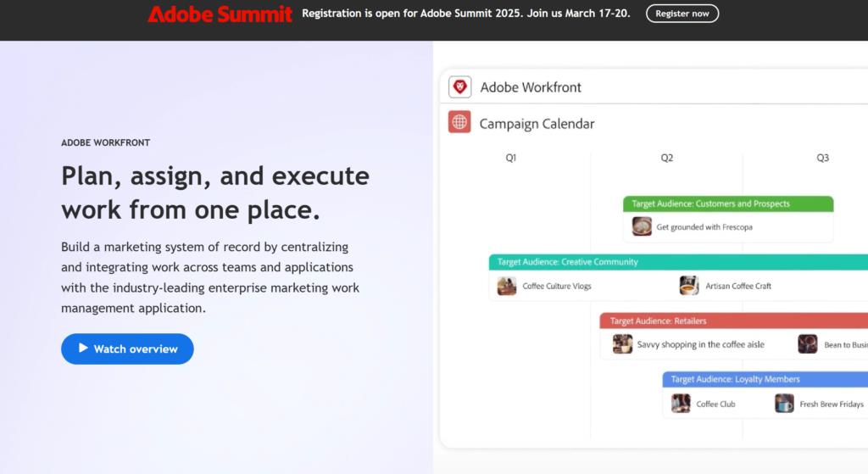Click the Adobe Workfront panel title
The width and height of the screenshot is (868, 474).
(531, 87)
